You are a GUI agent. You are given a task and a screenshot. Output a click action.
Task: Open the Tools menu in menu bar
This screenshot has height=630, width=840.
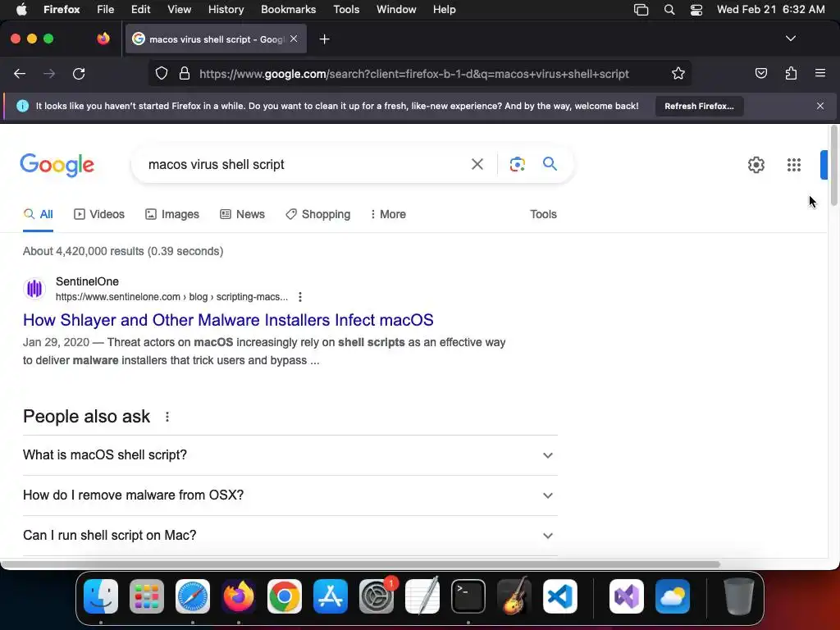click(x=346, y=10)
